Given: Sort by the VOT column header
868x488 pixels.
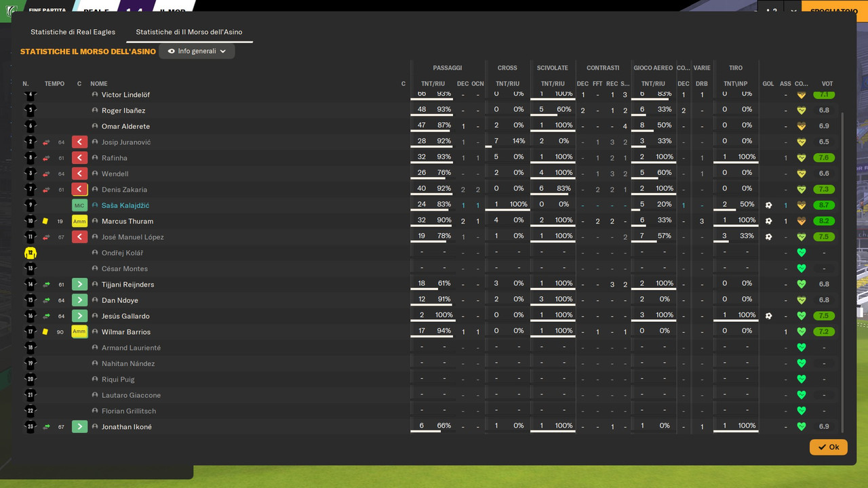Looking at the screenshot, I should click(827, 84).
